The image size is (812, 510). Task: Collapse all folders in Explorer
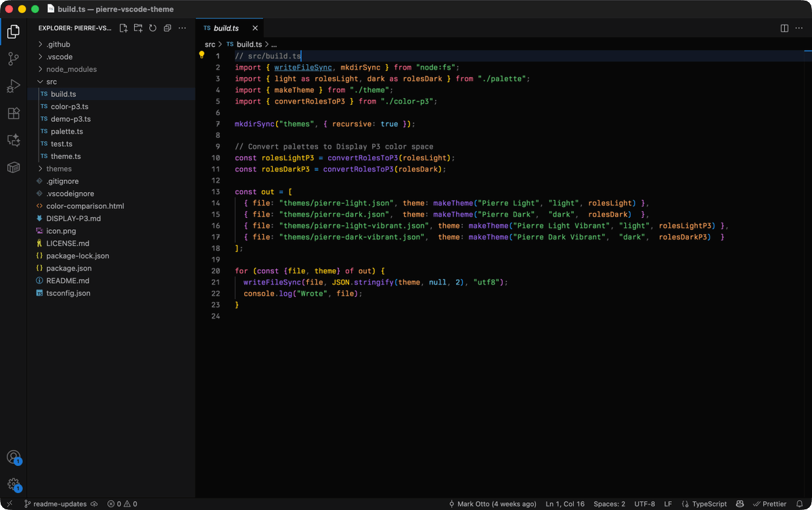tap(167, 28)
